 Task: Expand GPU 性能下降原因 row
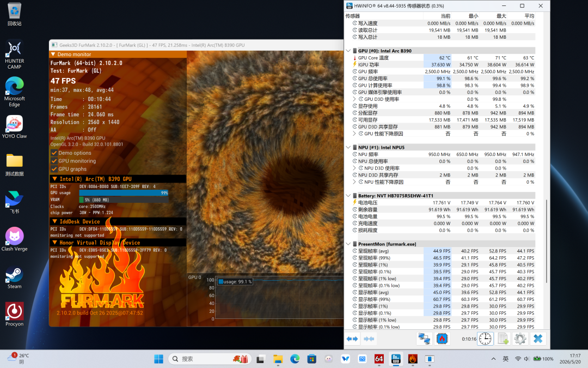coord(354,134)
